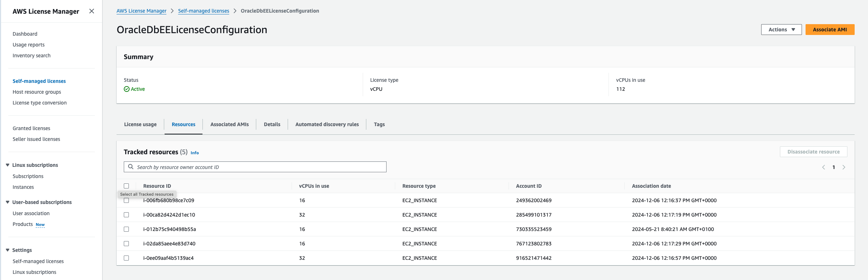The image size is (868, 280).
Task: Open Self-managed licenses in the top sidebar group
Action: click(39, 81)
